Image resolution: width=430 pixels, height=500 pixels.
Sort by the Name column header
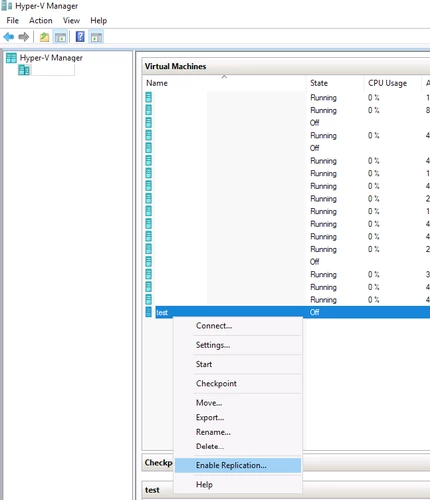pyautogui.click(x=224, y=83)
